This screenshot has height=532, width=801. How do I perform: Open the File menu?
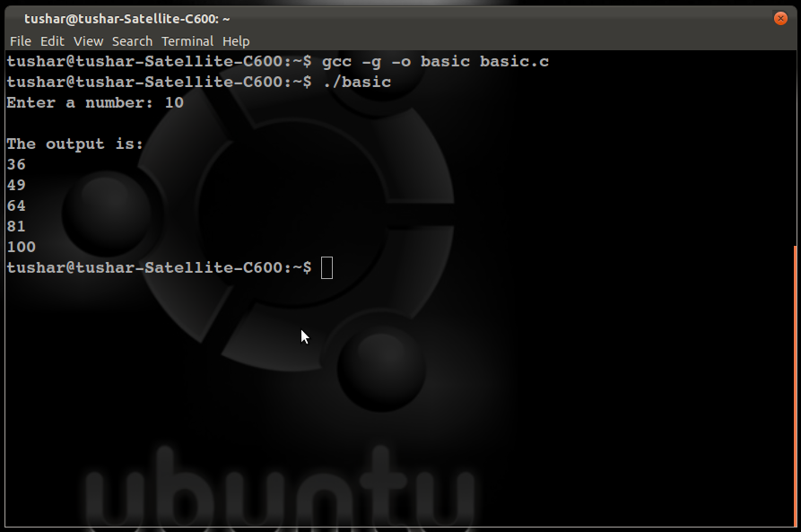click(21, 41)
